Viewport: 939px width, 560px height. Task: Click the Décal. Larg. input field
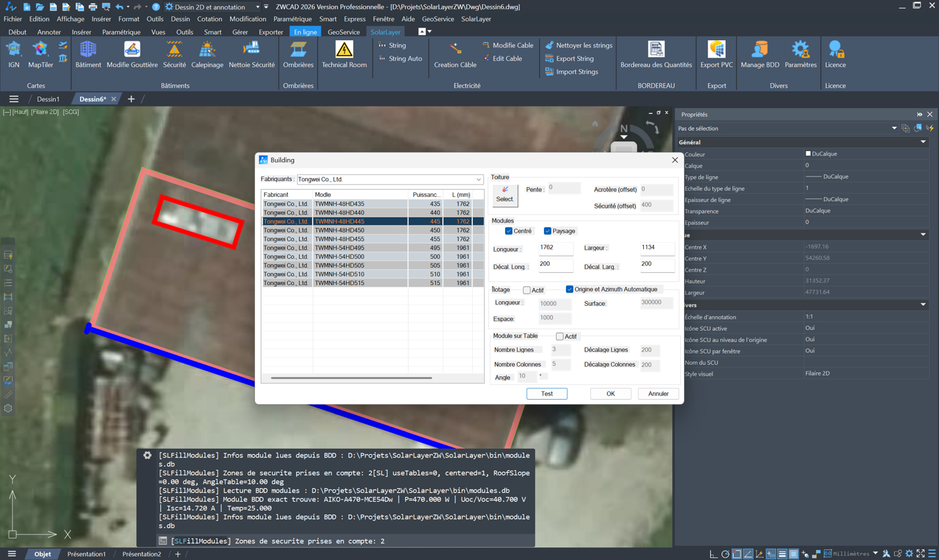point(657,265)
